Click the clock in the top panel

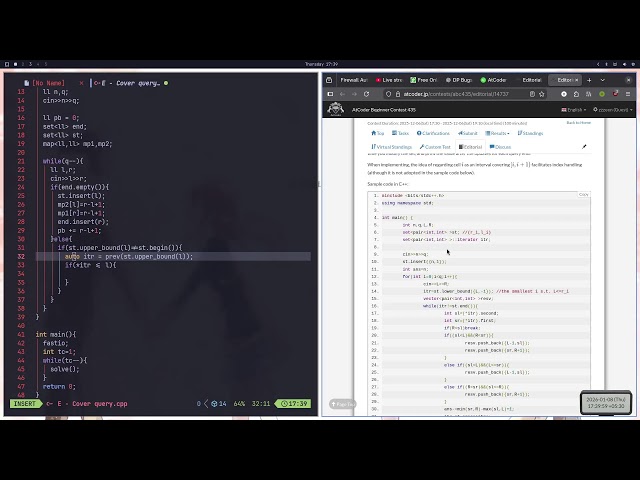tap(321, 64)
